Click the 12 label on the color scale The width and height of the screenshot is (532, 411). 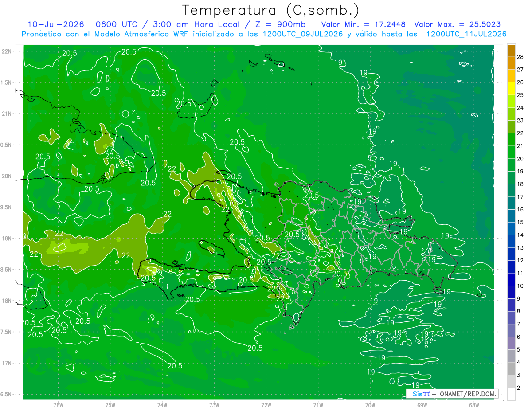pyautogui.click(x=520, y=261)
